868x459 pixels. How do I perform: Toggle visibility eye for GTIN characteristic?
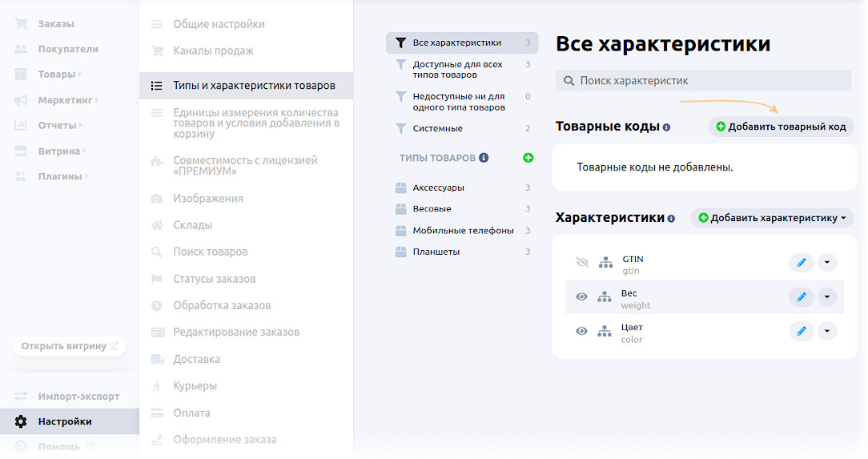(582, 263)
